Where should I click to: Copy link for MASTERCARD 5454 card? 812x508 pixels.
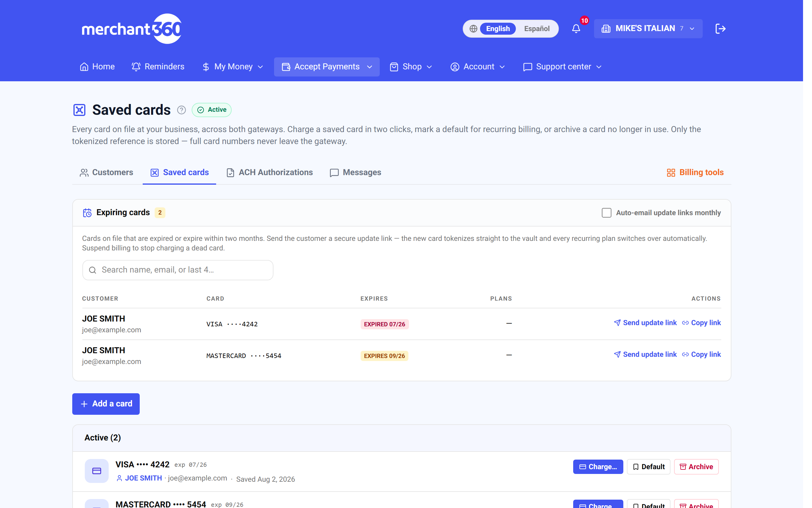[x=701, y=354]
